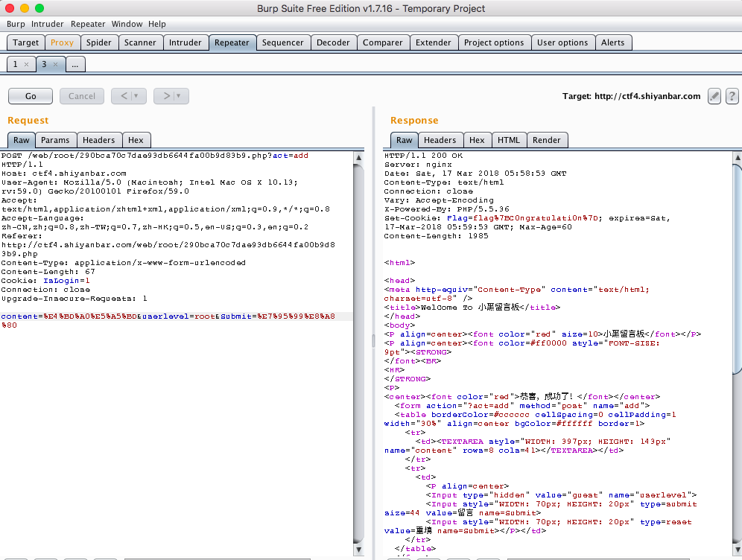This screenshot has width=742, height=560.
Task: Switch to the Decoder tab
Action: (x=333, y=42)
